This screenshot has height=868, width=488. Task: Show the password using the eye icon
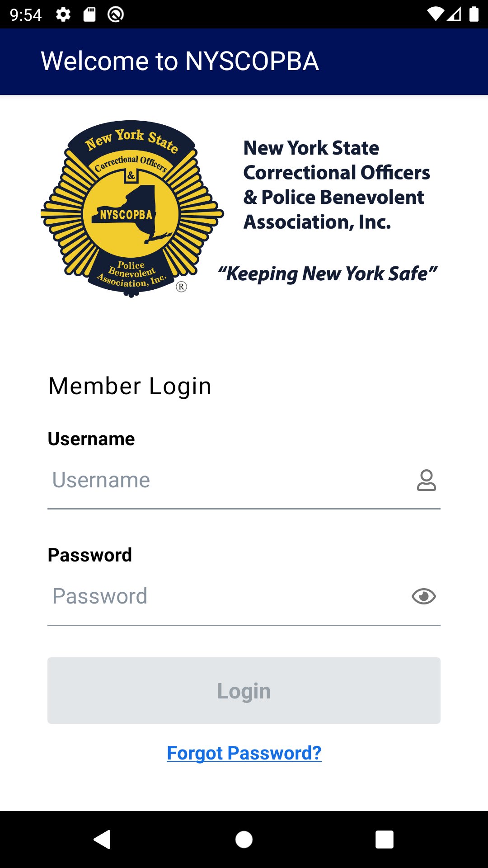[423, 597]
